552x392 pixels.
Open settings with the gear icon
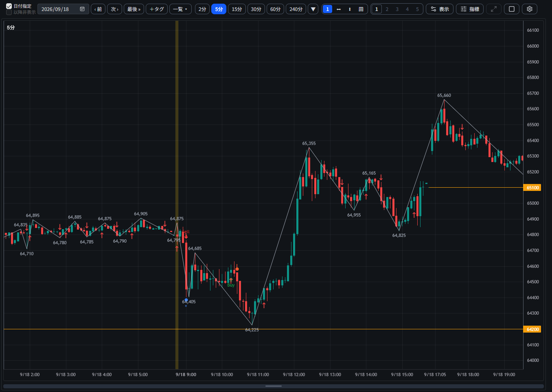coord(530,9)
